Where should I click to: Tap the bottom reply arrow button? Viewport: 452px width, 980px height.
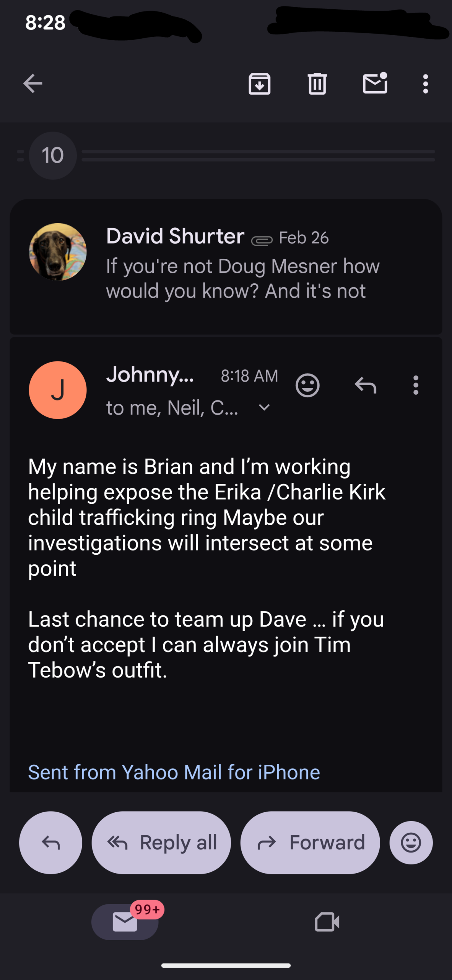[x=50, y=843]
